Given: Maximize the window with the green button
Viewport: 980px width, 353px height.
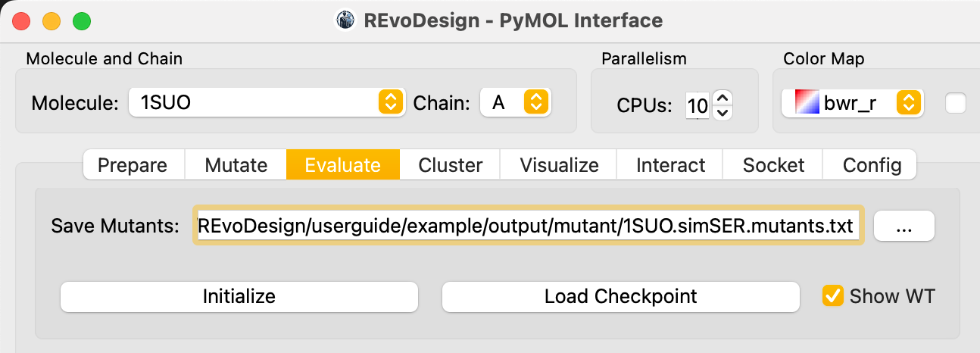Looking at the screenshot, I should tap(82, 21).
